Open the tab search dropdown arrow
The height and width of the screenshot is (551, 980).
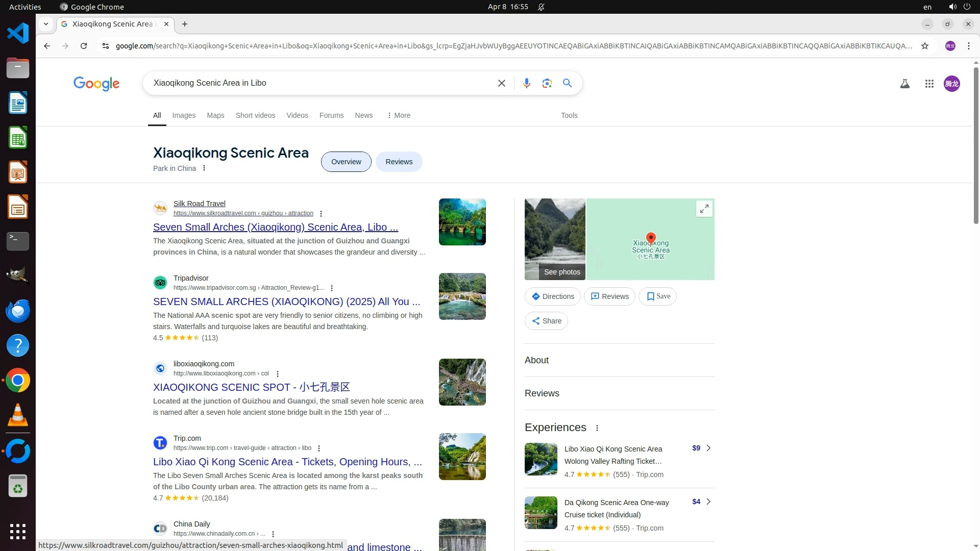point(46,24)
